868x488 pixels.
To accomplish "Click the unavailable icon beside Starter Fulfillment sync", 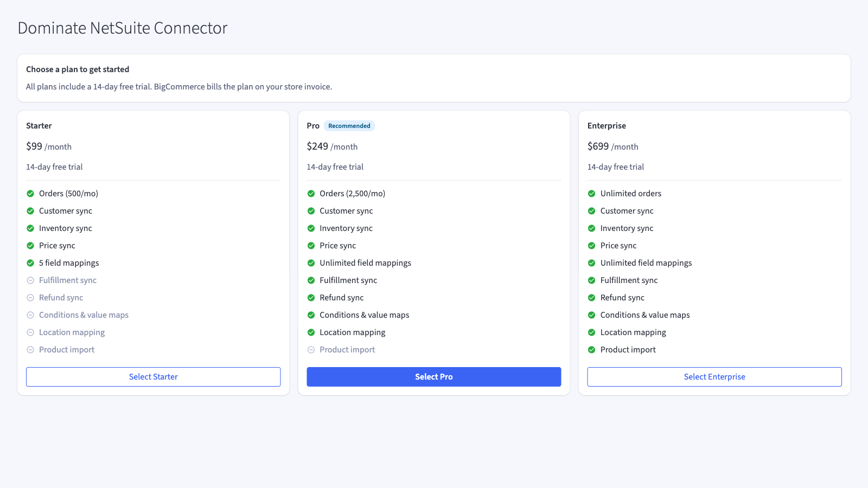I will coord(30,280).
